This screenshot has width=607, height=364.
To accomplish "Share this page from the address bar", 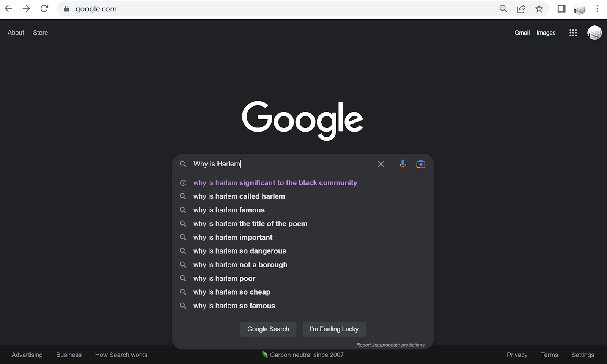I will (521, 9).
